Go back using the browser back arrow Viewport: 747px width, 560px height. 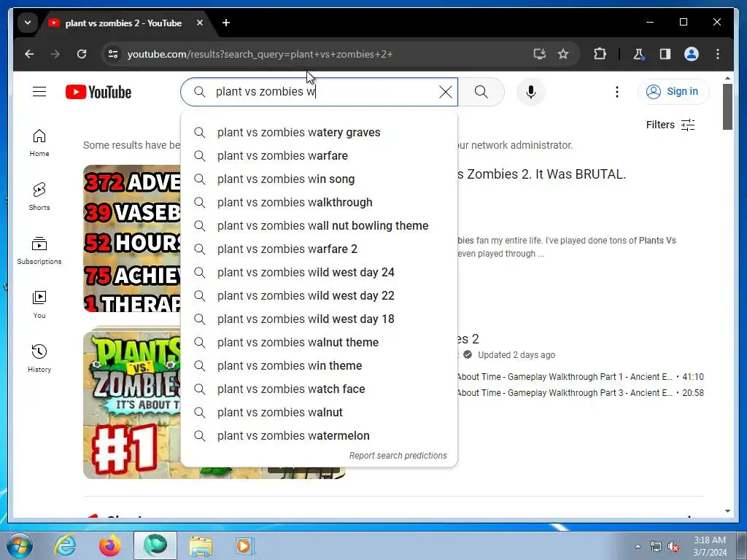[x=29, y=54]
